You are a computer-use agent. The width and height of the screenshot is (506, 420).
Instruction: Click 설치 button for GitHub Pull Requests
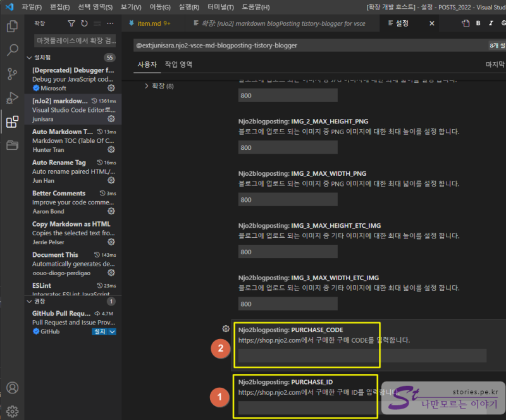pyautogui.click(x=100, y=331)
